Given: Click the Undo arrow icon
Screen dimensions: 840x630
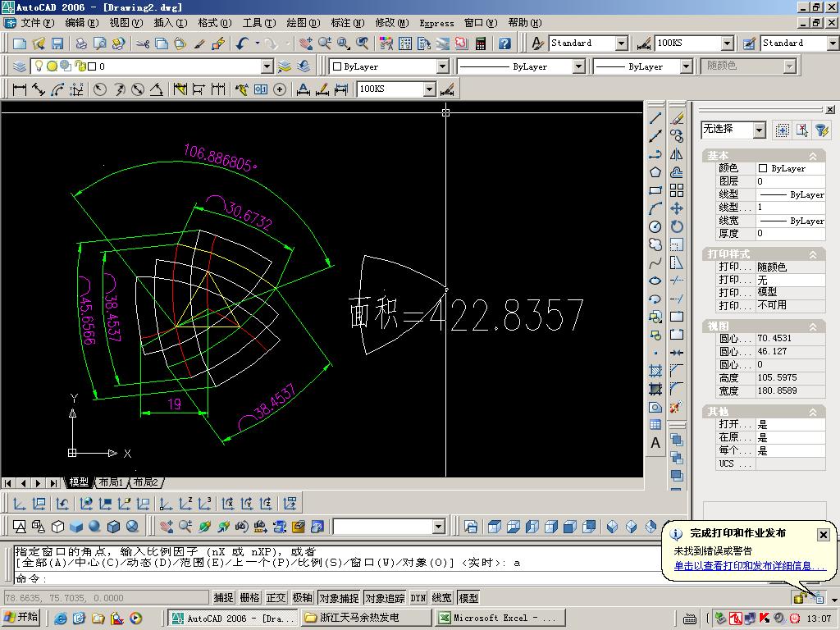Looking at the screenshot, I should [243, 43].
